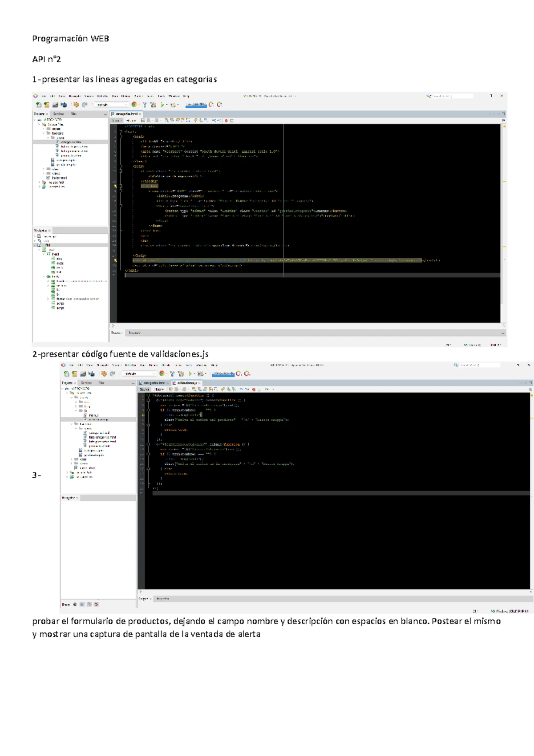Click Redo arrow in validaciones screenshot toolbar

coord(112,374)
